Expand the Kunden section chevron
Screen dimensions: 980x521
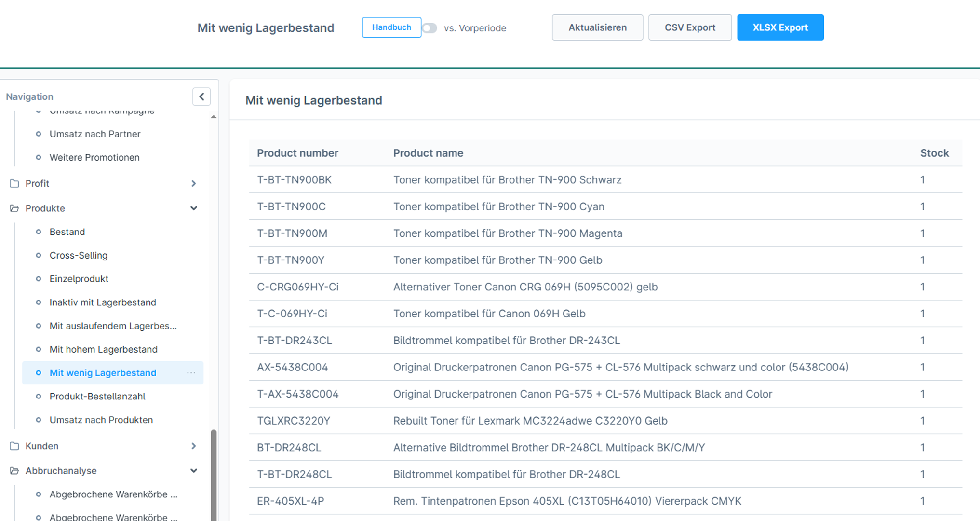(194, 446)
